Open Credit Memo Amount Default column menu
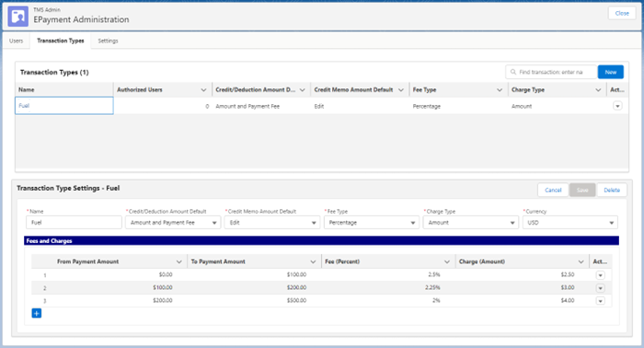 [x=401, y=90]
